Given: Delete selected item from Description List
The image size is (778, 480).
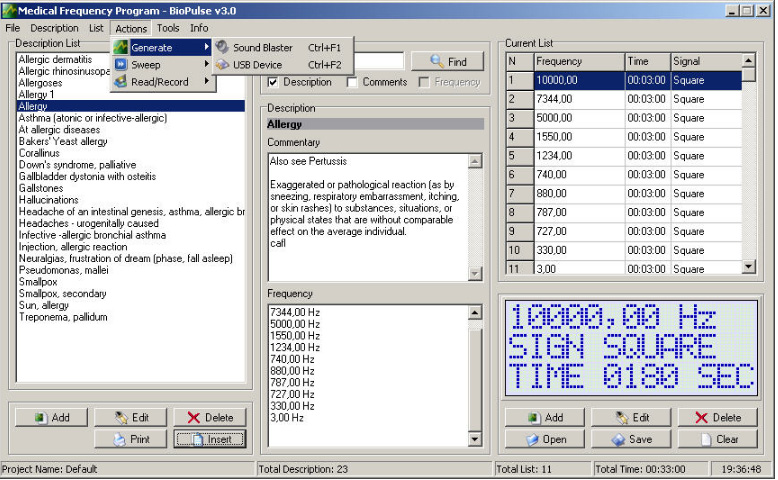Looking at the screenshot, I should pos(209,417).
